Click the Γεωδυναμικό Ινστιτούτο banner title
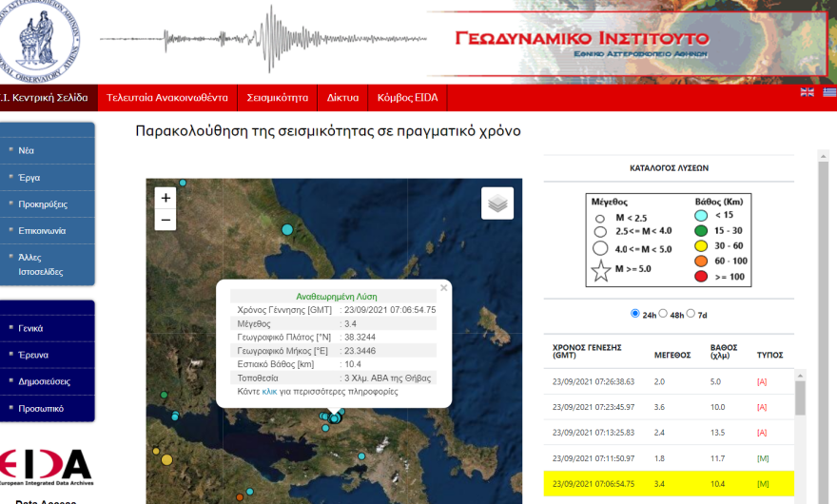 coord(582,38)
